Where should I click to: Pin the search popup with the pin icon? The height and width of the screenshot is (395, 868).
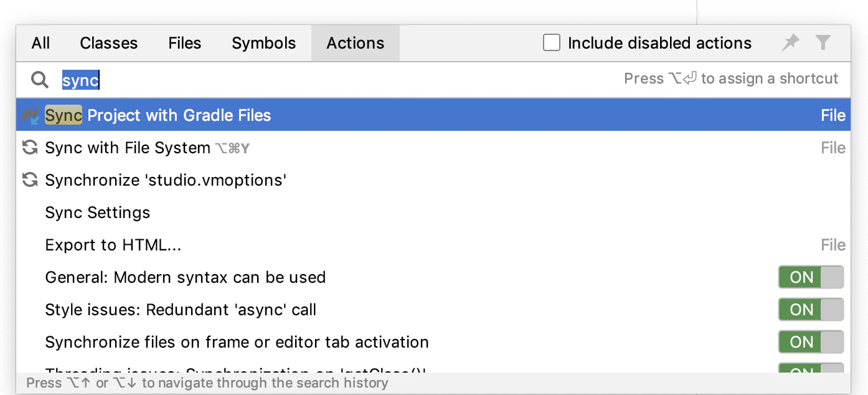tap(791, 42)
